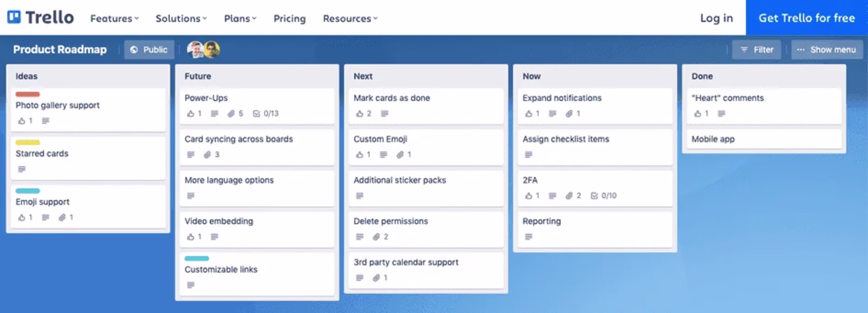
Task: Click the red label on Photo gallery support
Action: click(28, 94)
